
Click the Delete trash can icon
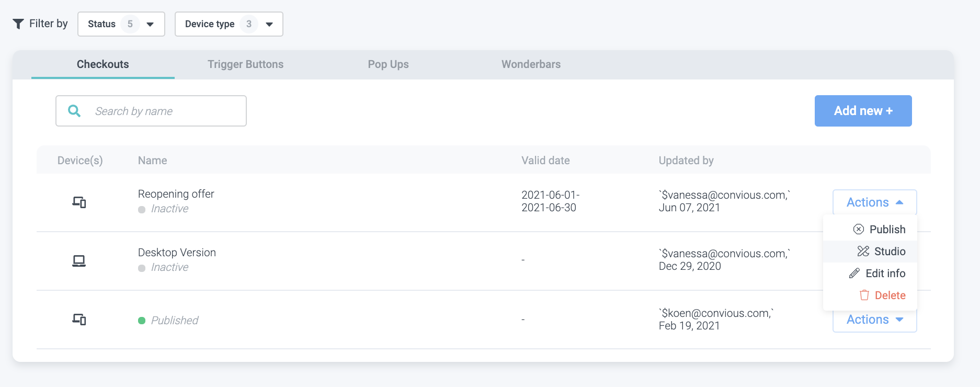[x=864, y=295]
